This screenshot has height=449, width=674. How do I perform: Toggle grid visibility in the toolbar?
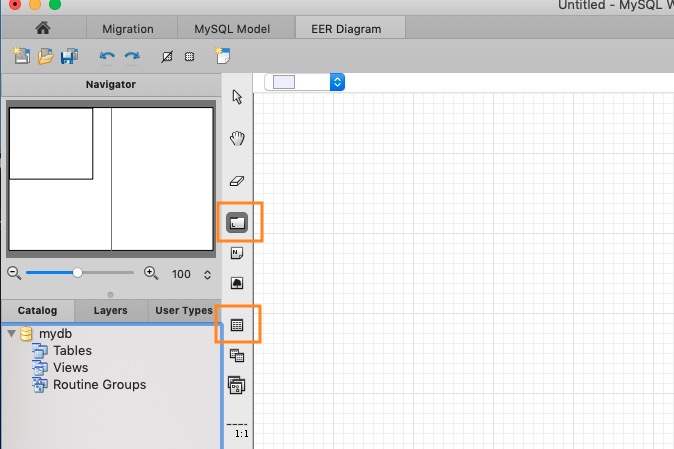[167, 57]
